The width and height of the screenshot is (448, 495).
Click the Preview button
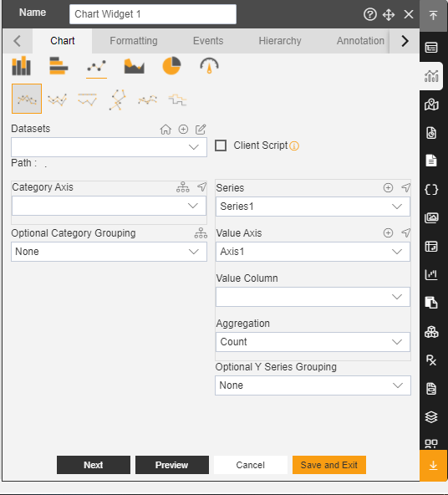[172, 465]
